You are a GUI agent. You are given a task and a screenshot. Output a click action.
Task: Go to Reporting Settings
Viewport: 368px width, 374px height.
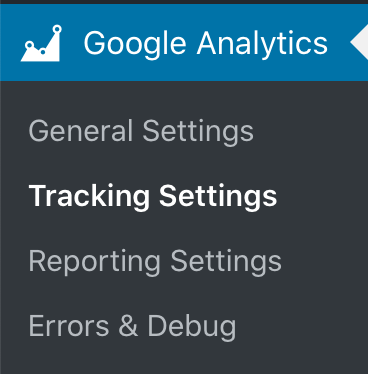[155, 261]
